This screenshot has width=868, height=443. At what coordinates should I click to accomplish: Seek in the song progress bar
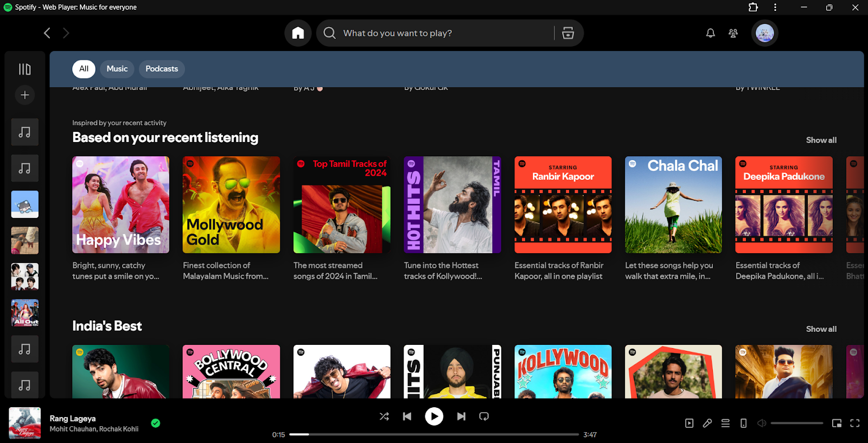tap(434, 434)
